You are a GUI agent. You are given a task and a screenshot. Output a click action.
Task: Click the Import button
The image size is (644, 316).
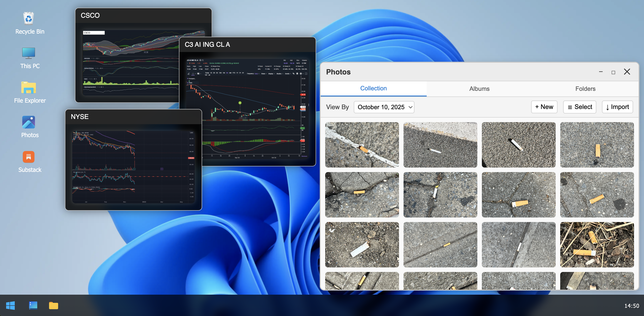pos(617,107)
